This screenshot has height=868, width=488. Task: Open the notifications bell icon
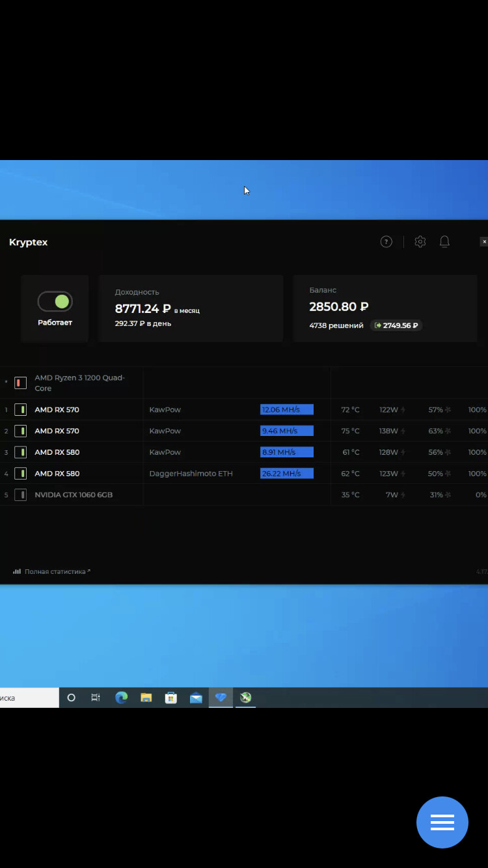pyautogui.click(x=444, y=242)
